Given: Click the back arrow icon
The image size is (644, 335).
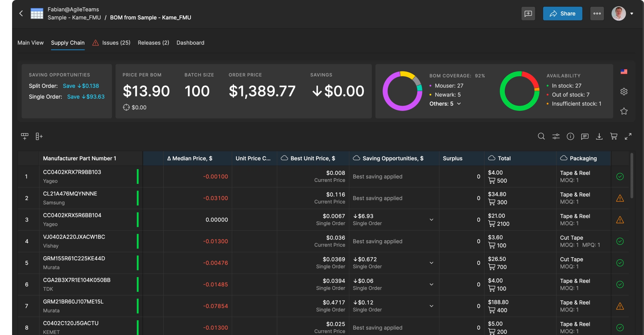Looking at the screenshot, I should click(21, 13).
